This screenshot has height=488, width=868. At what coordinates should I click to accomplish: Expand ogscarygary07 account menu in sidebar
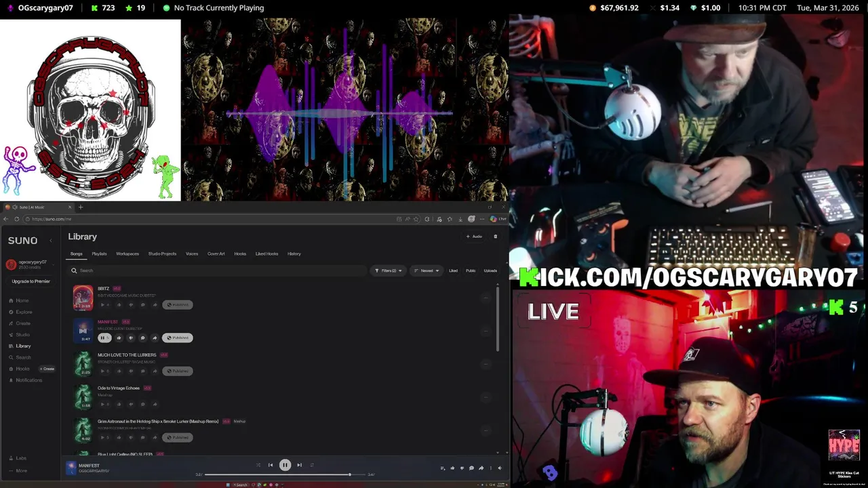coord(29,264)
